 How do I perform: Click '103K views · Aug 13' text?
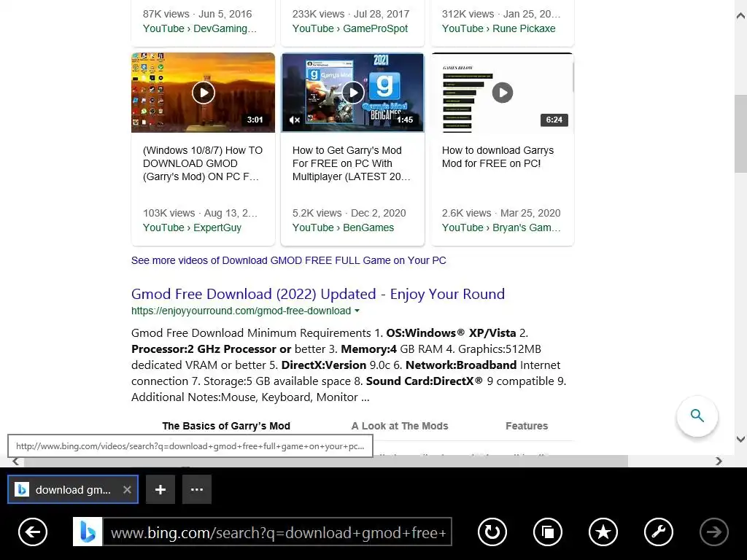200,213
